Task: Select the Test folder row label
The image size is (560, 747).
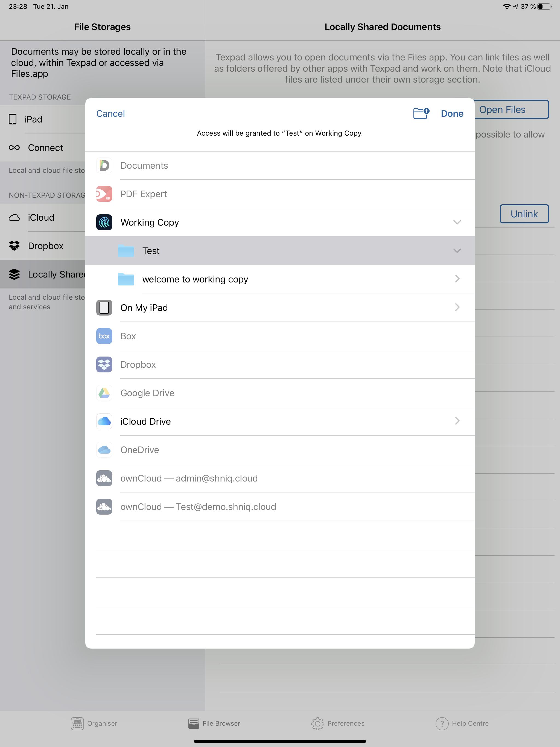Action: click(151, 250)
